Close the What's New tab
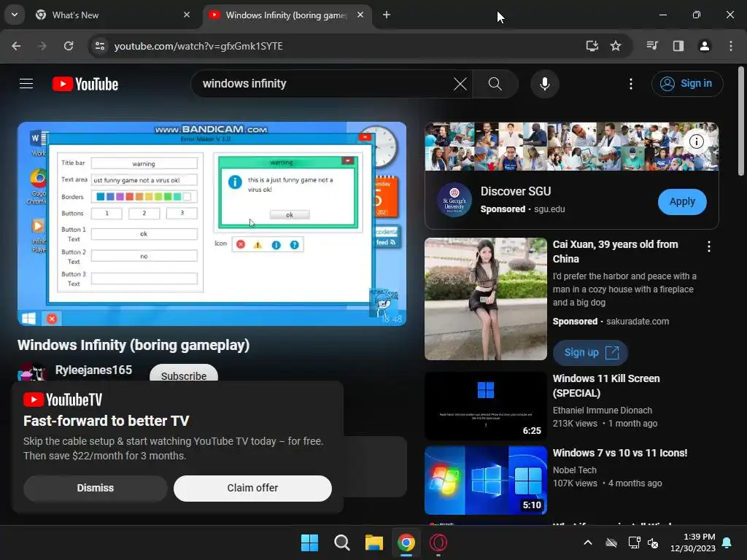The image size is (747, 560). coord(187,15)
